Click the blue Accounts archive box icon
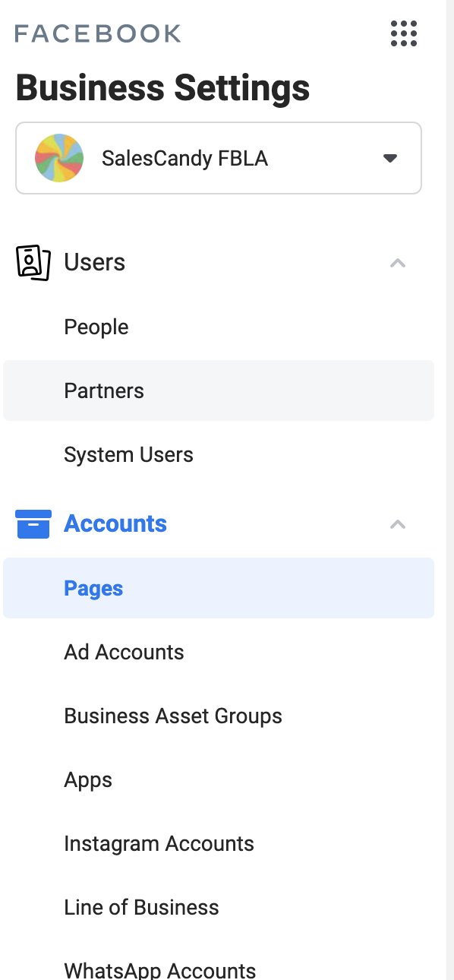This screenshot has height=980, width=454. (33, 524)
